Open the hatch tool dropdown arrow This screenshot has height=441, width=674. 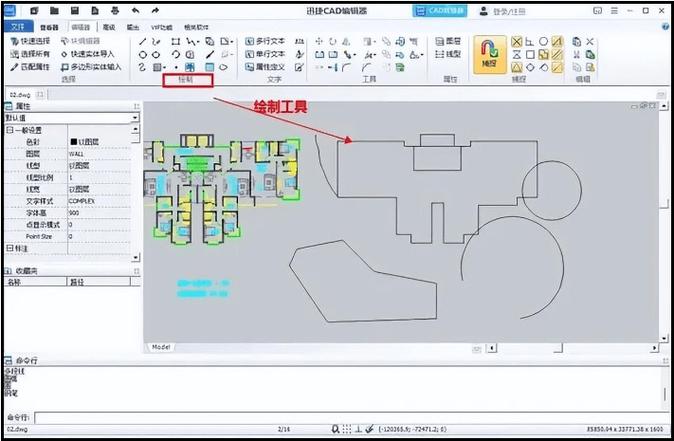tap(165, 68)
